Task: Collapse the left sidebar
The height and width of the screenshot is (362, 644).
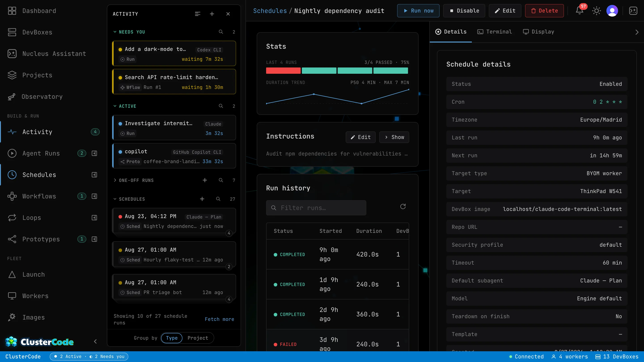Action: (x=95, y=341)
